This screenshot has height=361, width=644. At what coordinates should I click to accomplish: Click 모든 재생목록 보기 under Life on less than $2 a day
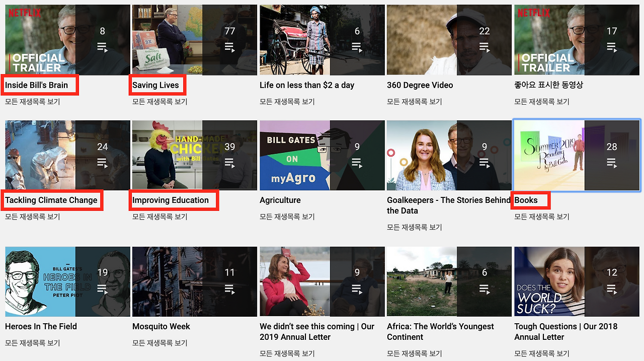289,101
